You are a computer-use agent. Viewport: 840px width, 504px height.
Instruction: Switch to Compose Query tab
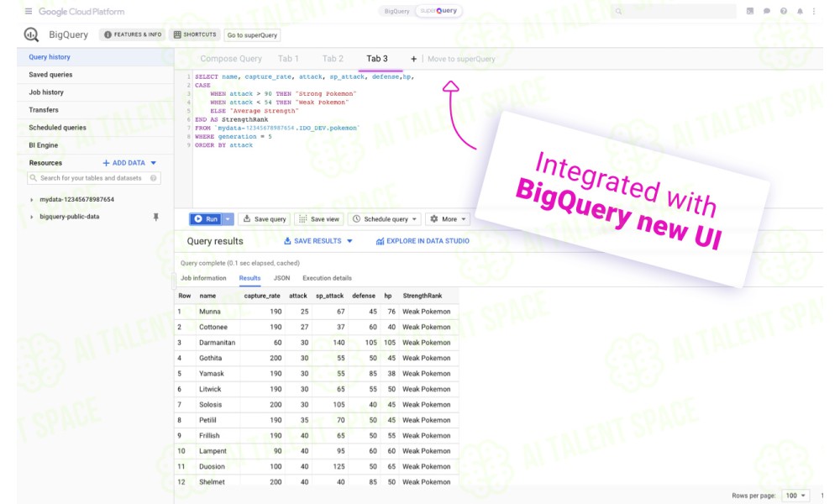(231, 59)
